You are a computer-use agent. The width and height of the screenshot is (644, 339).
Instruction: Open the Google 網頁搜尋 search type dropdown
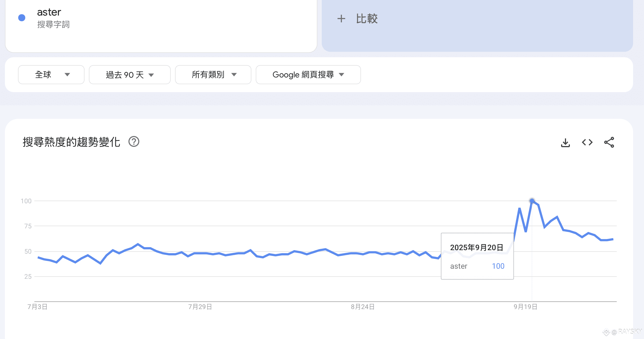click(x=308, y=75)
